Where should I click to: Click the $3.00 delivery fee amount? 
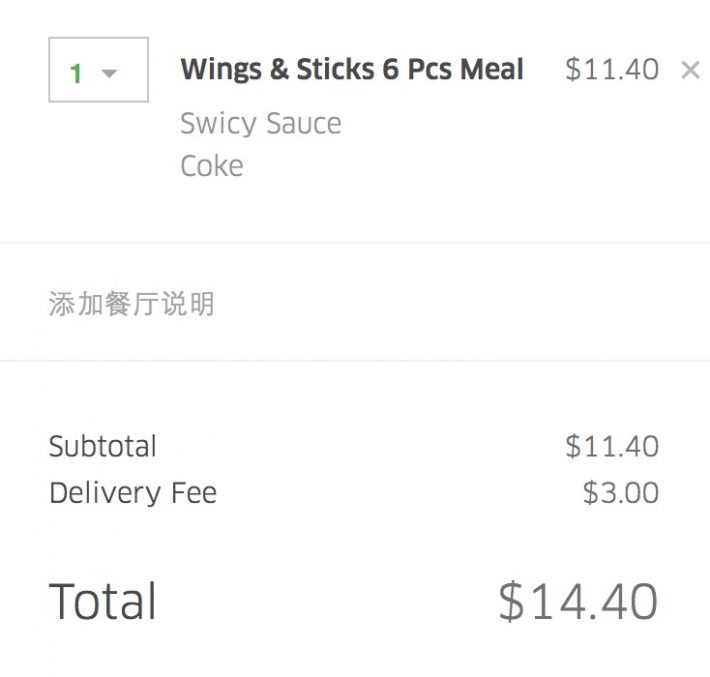coord(620,493)
